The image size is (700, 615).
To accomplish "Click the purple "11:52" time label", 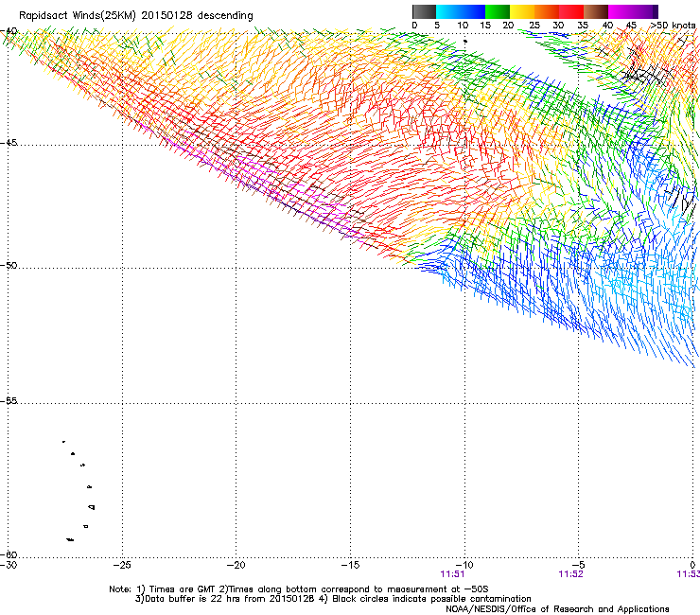I will [571, 574].
